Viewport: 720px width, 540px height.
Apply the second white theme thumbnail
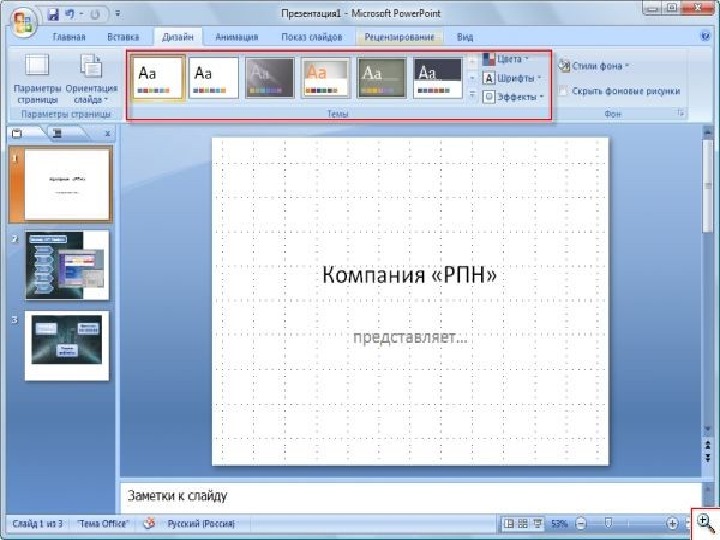point(214,77)
